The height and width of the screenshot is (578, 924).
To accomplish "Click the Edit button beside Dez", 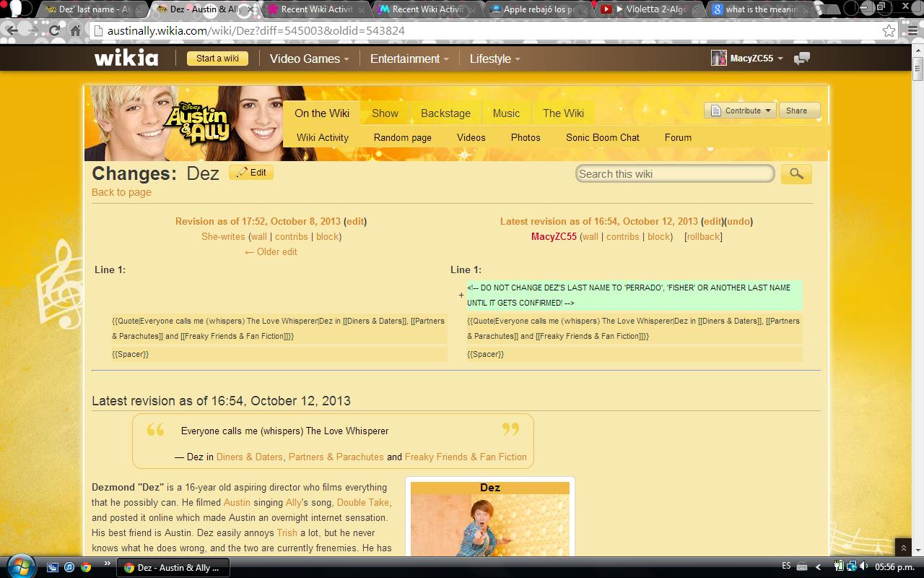I will 251,173.
